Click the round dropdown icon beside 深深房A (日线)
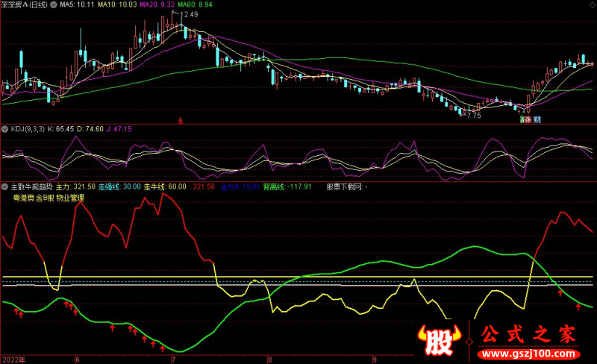This screenshot has width=597, height=364. 53,4
